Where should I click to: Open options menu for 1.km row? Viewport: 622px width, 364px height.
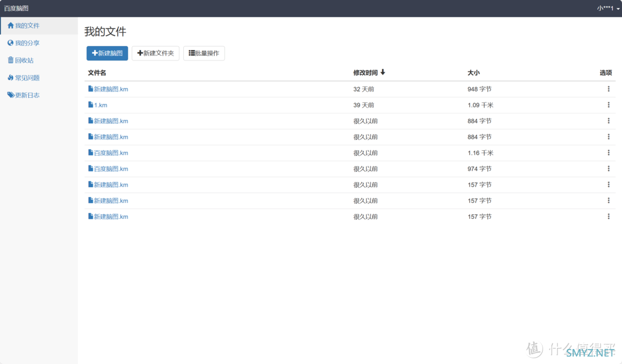[x=608, y=105]
